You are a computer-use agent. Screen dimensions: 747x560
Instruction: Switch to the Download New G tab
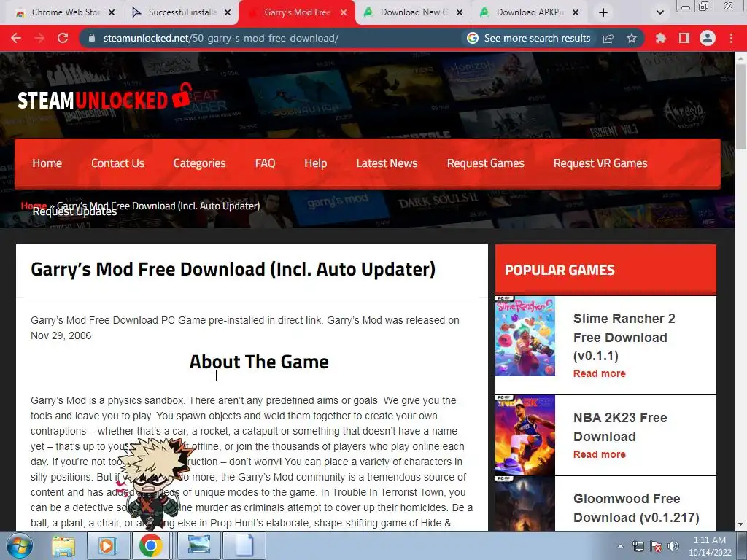pyautogui.click(x=414, y=12)
